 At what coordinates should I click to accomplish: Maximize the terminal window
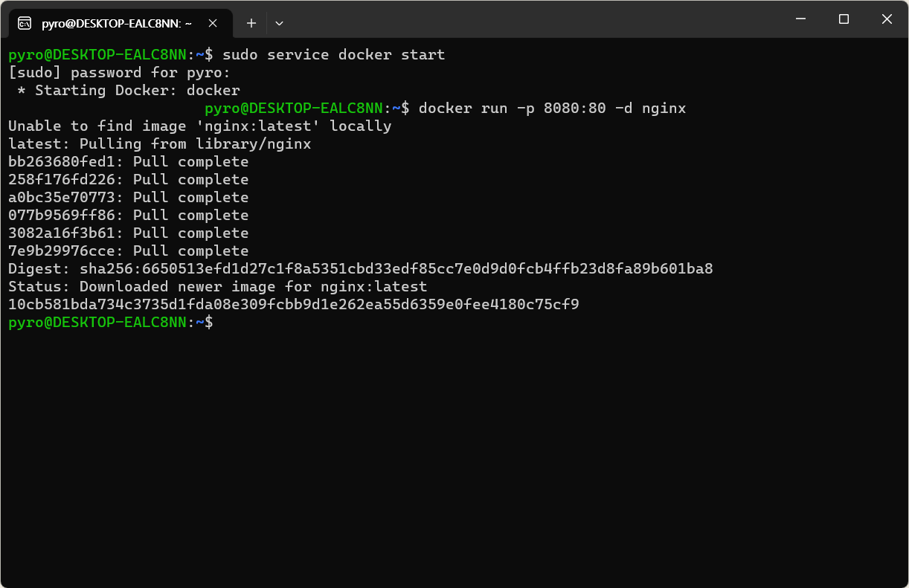844,19
